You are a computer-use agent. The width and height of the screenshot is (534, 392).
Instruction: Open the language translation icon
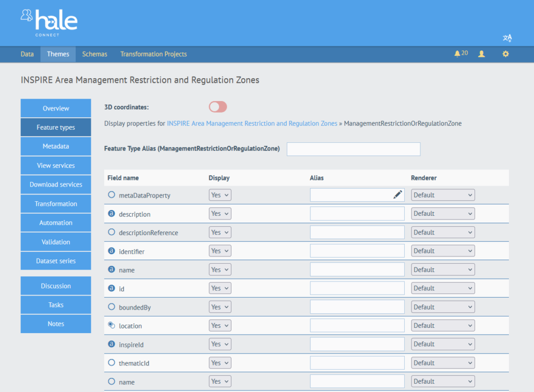(507, 38)
